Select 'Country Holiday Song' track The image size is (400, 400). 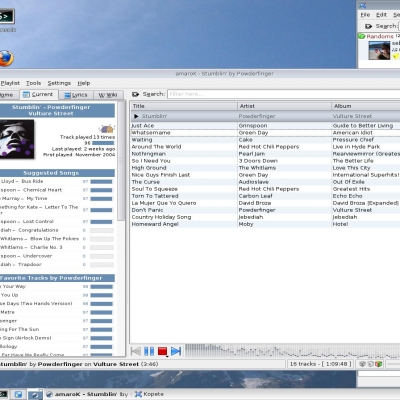click(x=265, y=217)
